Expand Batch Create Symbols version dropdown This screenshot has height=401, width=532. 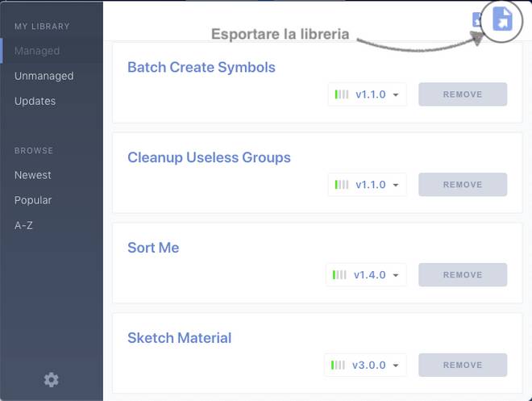pyautogui.click(x=368, y=94)
